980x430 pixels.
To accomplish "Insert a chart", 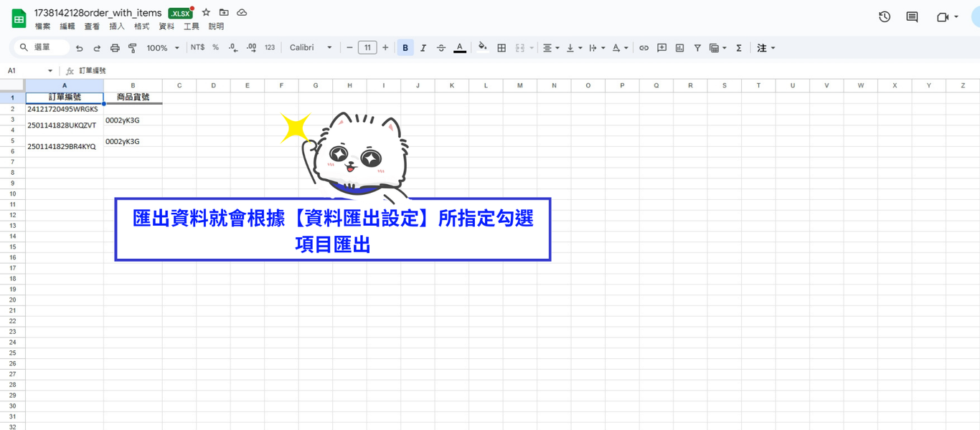I will click(679, 48).
